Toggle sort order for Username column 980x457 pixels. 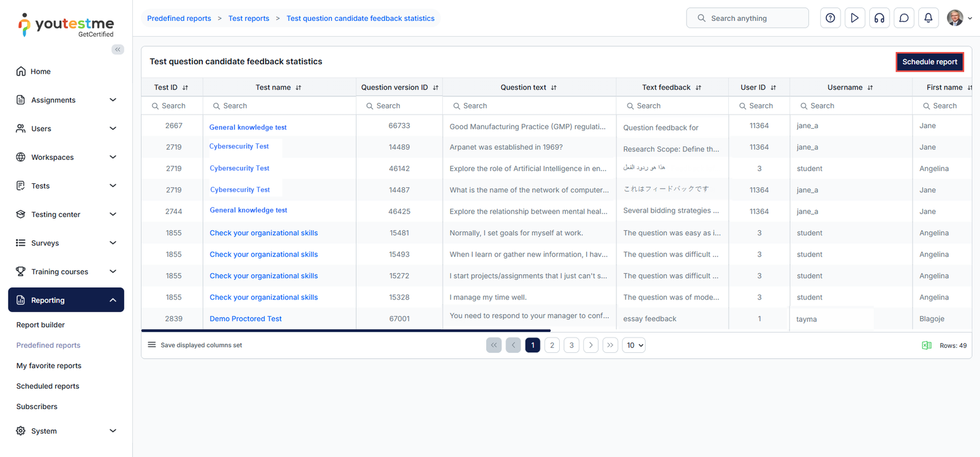[870, 88]
